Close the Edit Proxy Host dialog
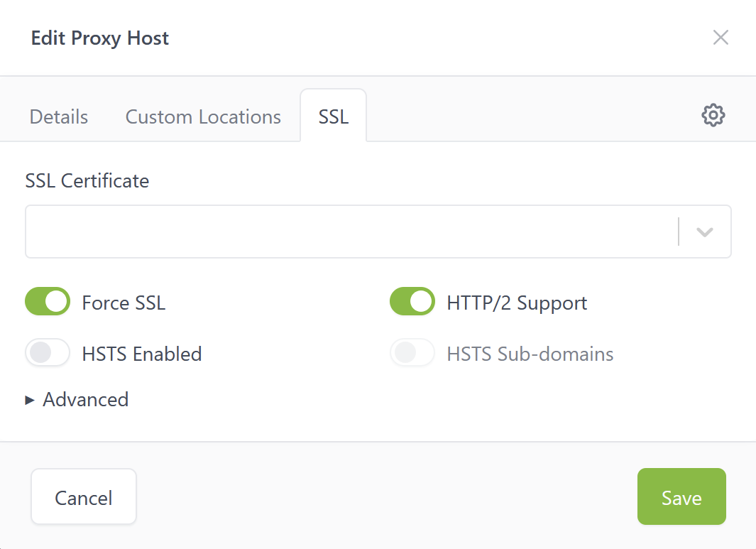Image resolution: width=756 pixels, height=549 pixels. click(x=721, y=38)
